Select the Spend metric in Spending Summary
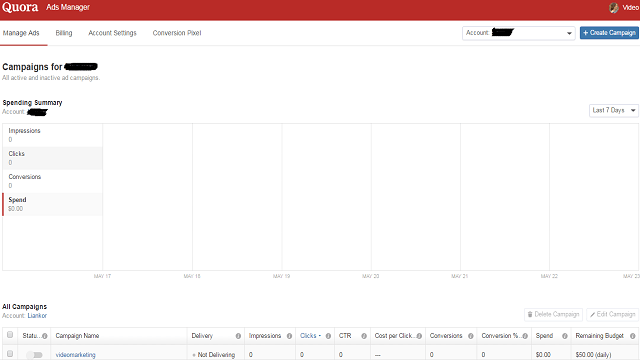Screen dimensions: 640x360 point(52,204)
